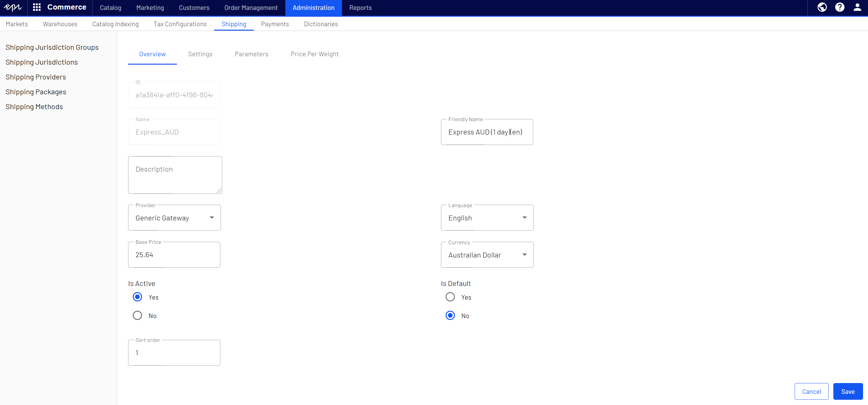868x405 pixels.
Task: Open the Customers menu
Action: [194, 8]
